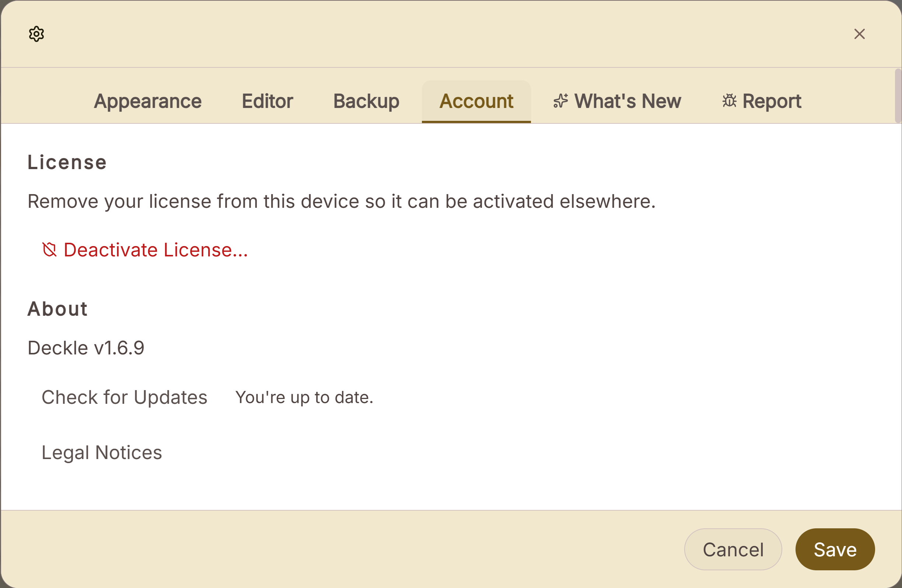Select the Account tab
Image resolution: width=902 pixels, height=588 pixels.
click(476, 102)
